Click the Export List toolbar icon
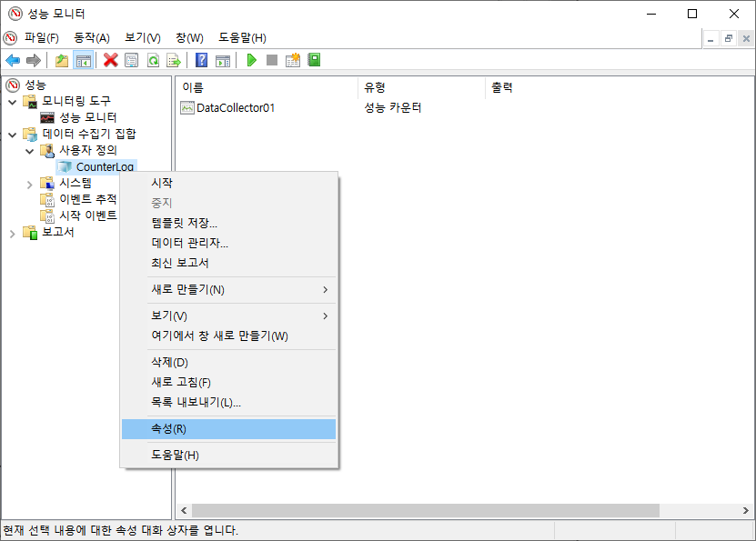The height and width of the screenshot is (541, 756). pos(174,60)
